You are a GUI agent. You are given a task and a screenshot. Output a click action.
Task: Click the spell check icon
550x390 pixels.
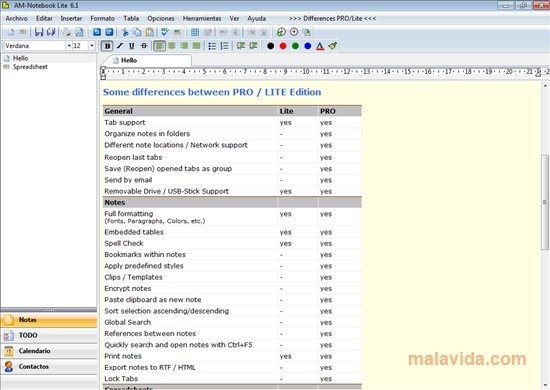coord(165,32)
